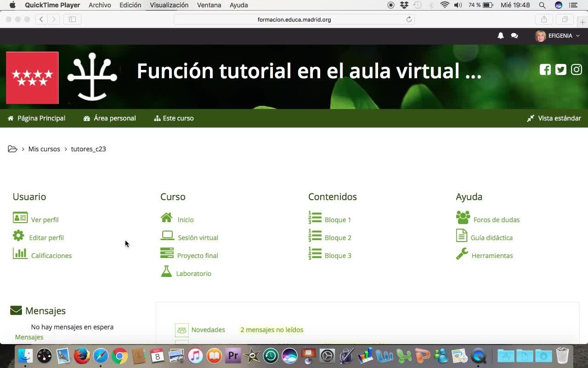
Task: Click the Calificaciones bar chart icon
Action: coord(20,253)
